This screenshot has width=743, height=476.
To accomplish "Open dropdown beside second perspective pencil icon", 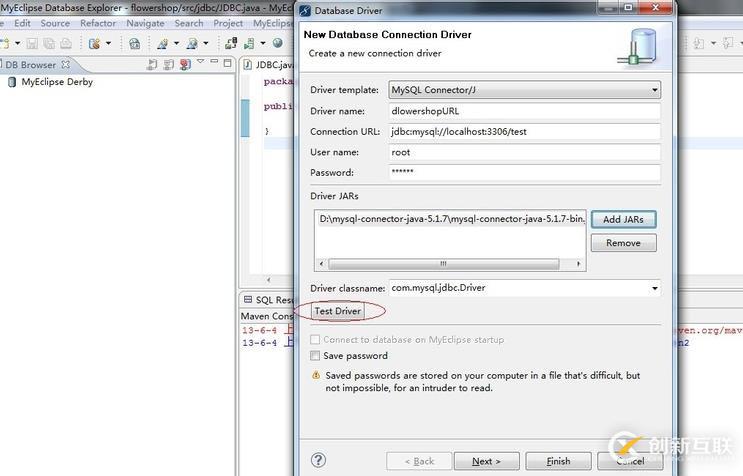I will (206, 44).
